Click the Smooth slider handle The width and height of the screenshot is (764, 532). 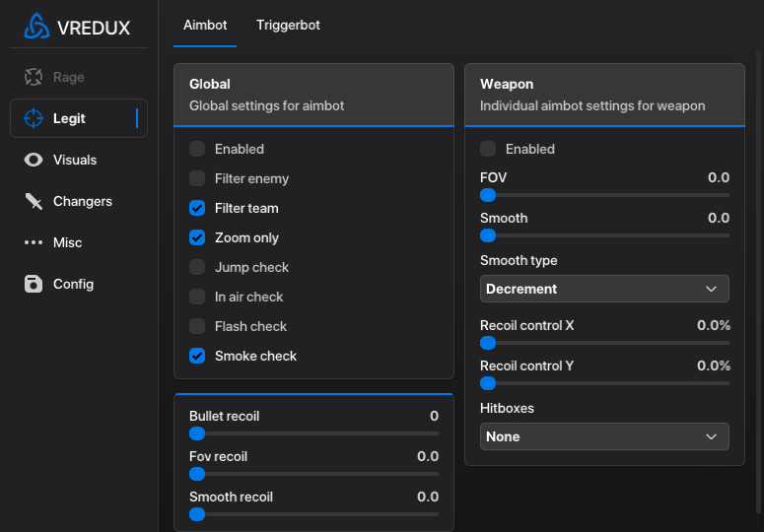[488, 235]
